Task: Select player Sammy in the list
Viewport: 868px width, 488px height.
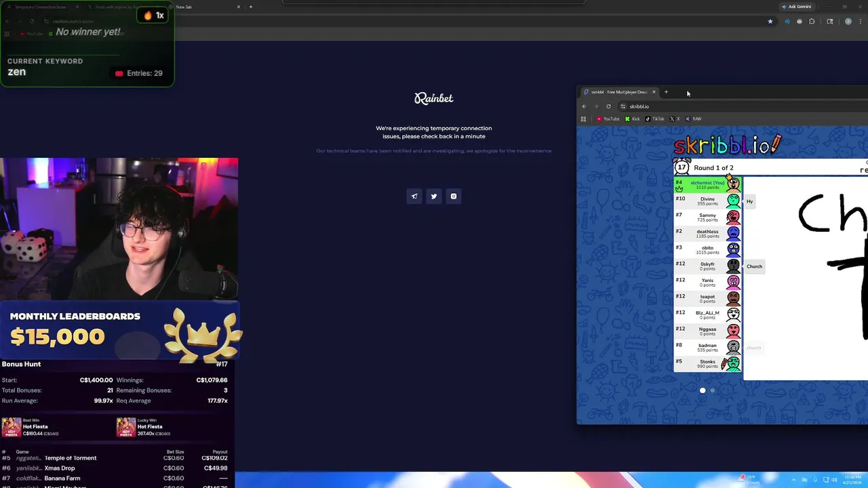Action: pos(707,217)
